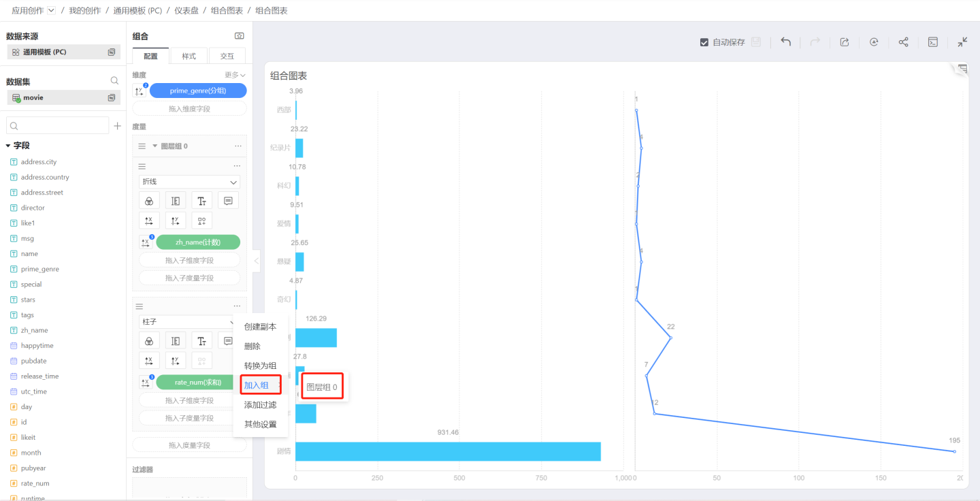The width and height of the screenshot is (980, 501).
Task: Switch to the 样式 tab
Action: click(x=189, y=56)
